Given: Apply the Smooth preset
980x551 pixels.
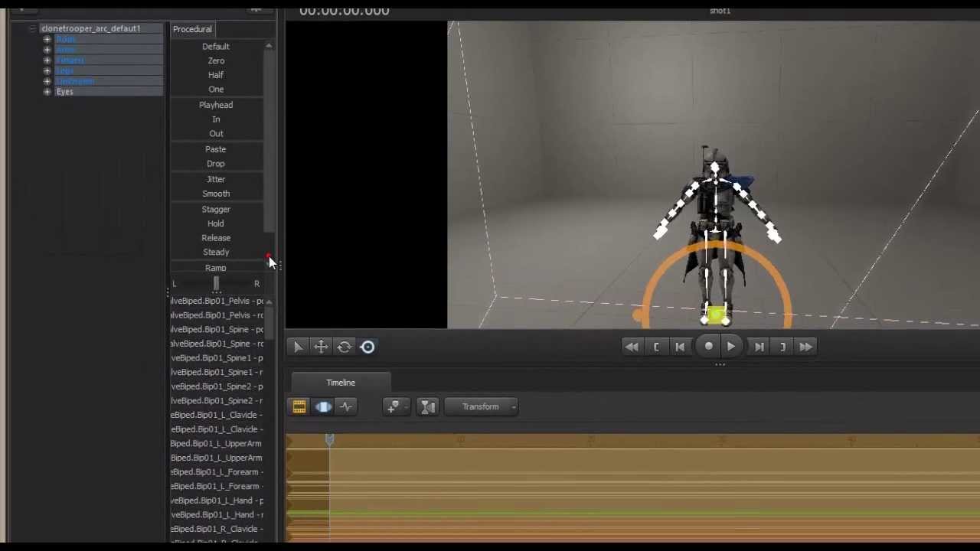Looking at the screenshot, I should pyautogui.click(x=216, y=194).
